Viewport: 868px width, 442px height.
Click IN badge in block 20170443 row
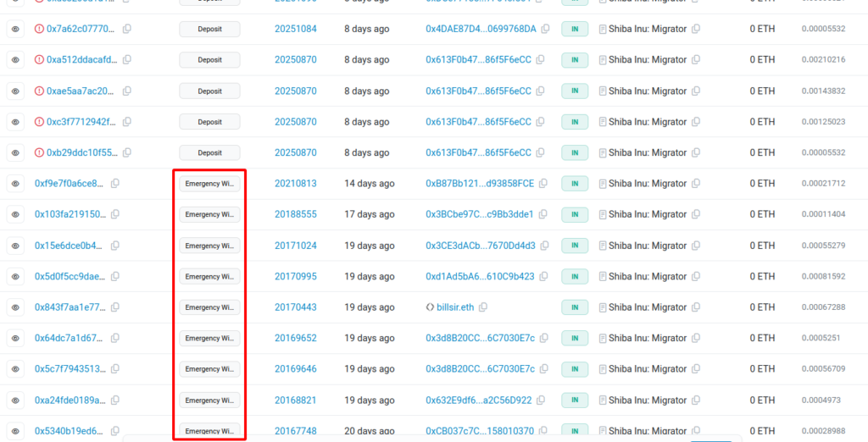[575, 307]
